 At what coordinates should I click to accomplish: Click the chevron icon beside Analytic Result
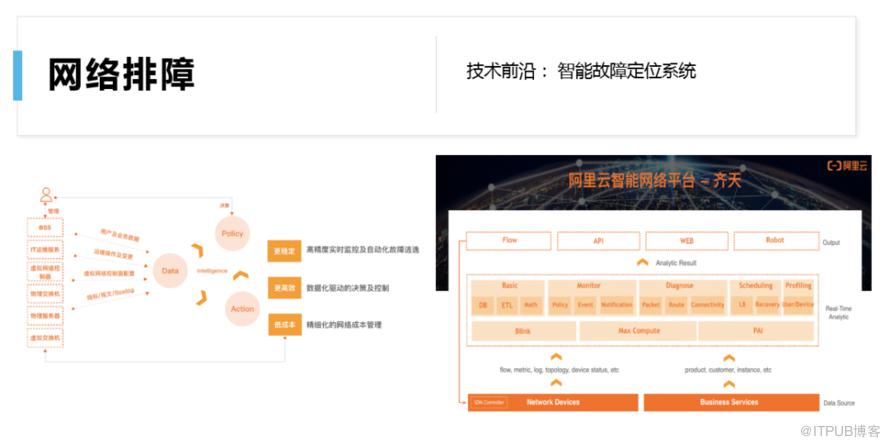tap(643, 263)
